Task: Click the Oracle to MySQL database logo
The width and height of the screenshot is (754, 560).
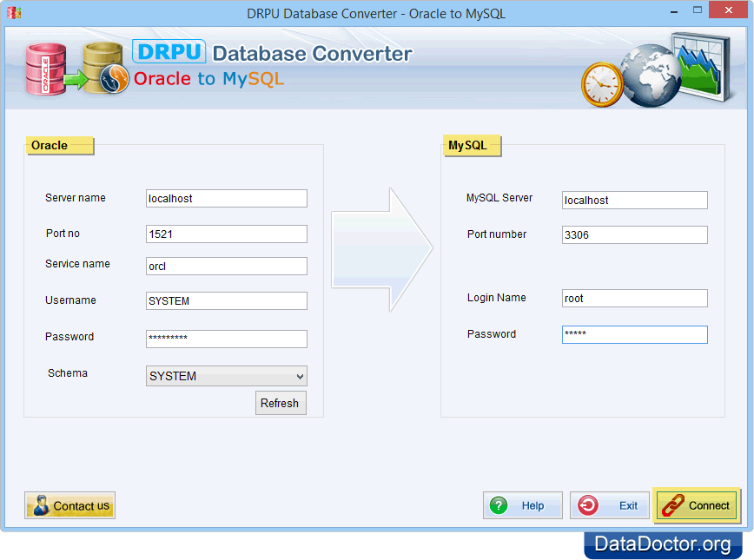Action: (x=77, y=69)
